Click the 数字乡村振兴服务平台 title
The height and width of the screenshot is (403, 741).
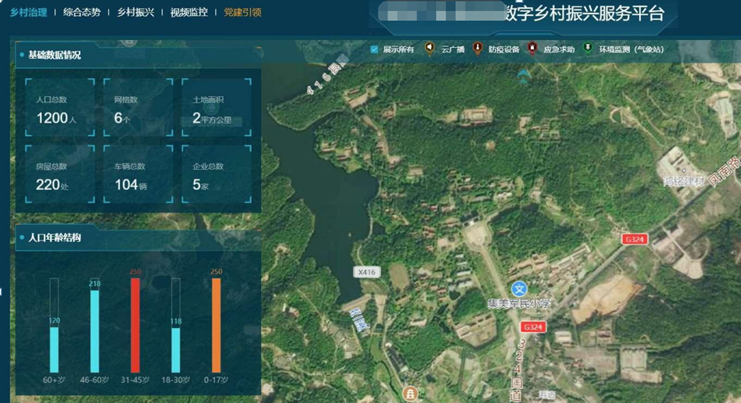pyautogui.click(x=585, y=13)
